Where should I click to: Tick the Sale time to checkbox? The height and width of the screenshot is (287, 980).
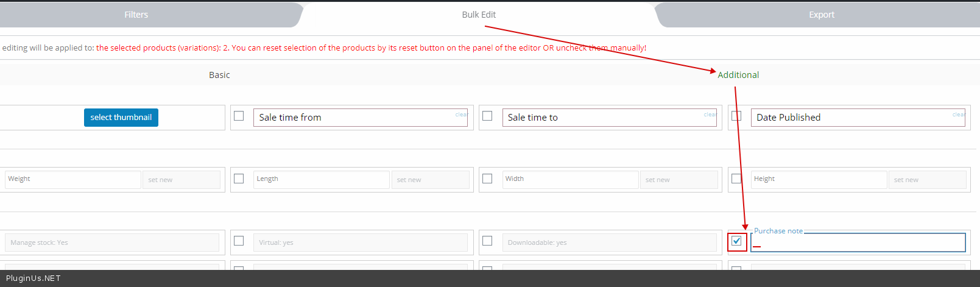coord(487,116)
